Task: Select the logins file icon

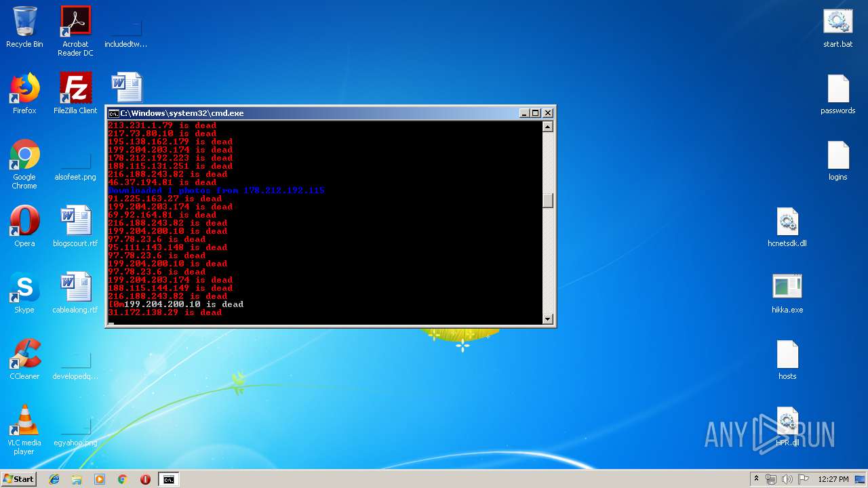Action: tap(837, 161)
